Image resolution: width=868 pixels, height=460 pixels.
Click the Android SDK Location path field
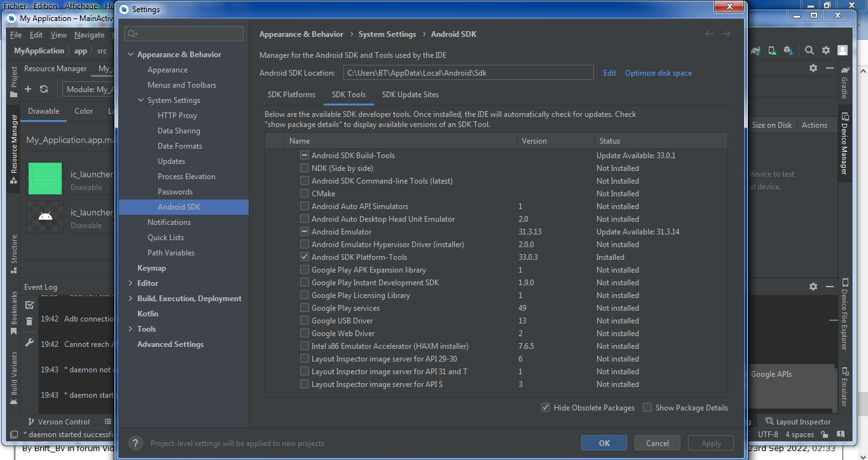pos(469,73)
